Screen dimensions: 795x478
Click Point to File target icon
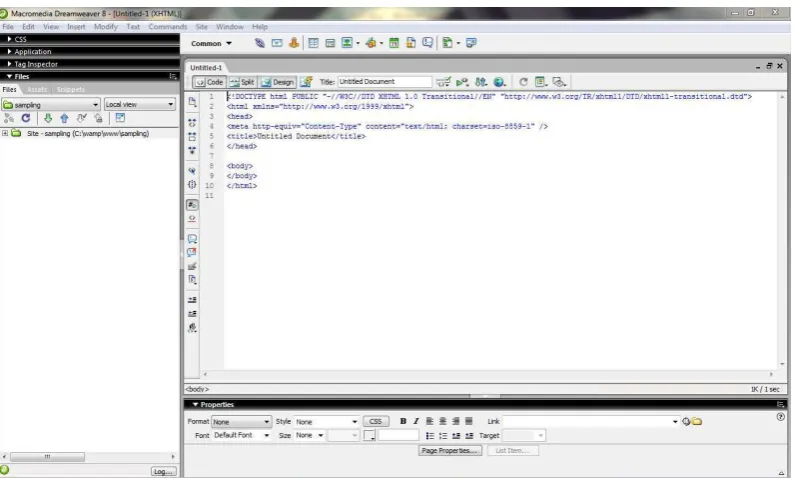pos(686,422)
